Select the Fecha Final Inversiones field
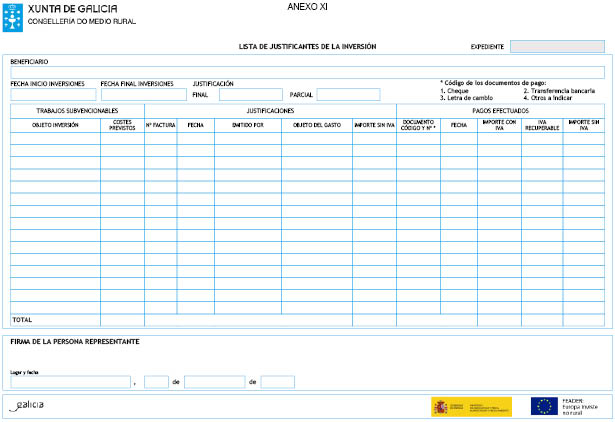615x422 pixels. (x=143, y=95)
